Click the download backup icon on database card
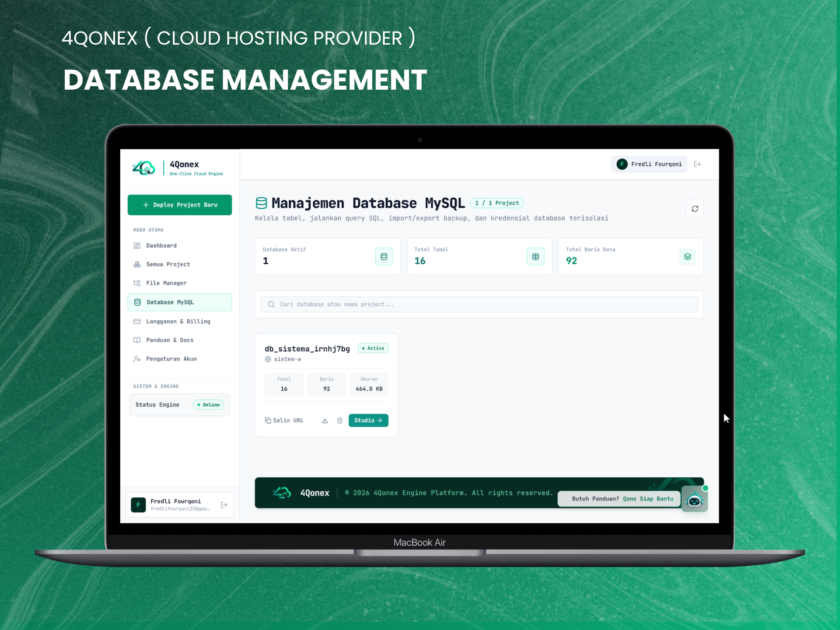 pos(325,420)
